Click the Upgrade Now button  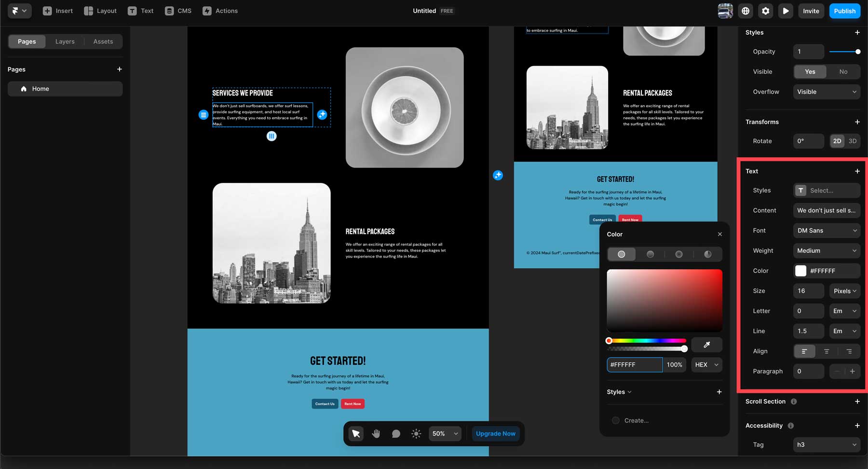(x=495, y=433)
